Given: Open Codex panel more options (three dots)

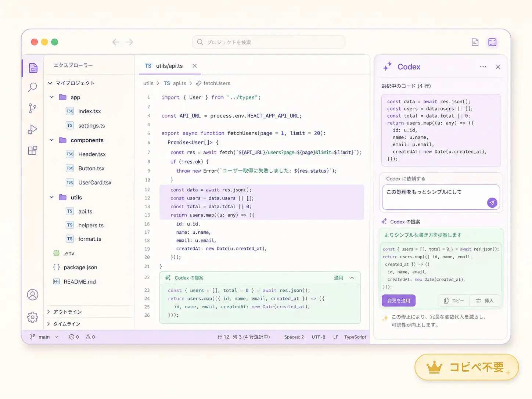Looking at the screenshot, I should pyautogui.click(x=483, y=67).
